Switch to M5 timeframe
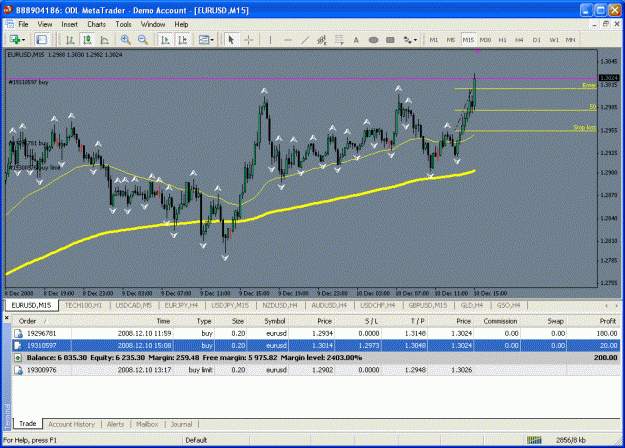 click(x=451, y=40)
